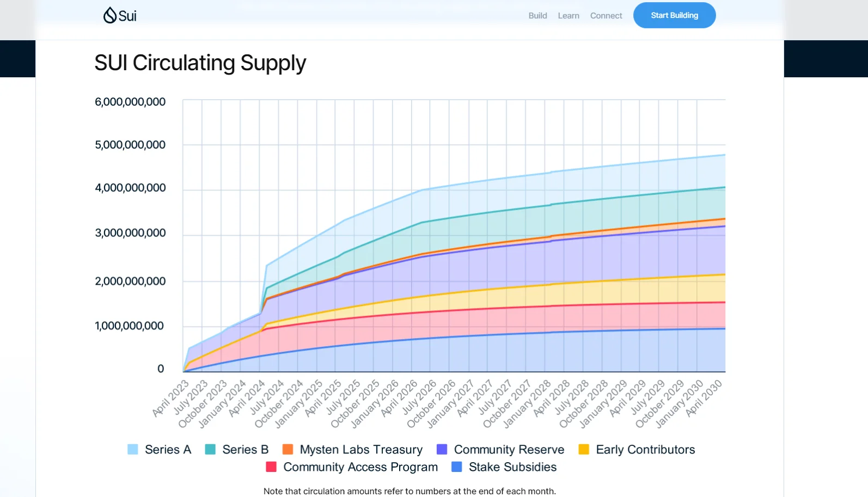Click the January 2027 x-axis label

click(x=450, y=404)
